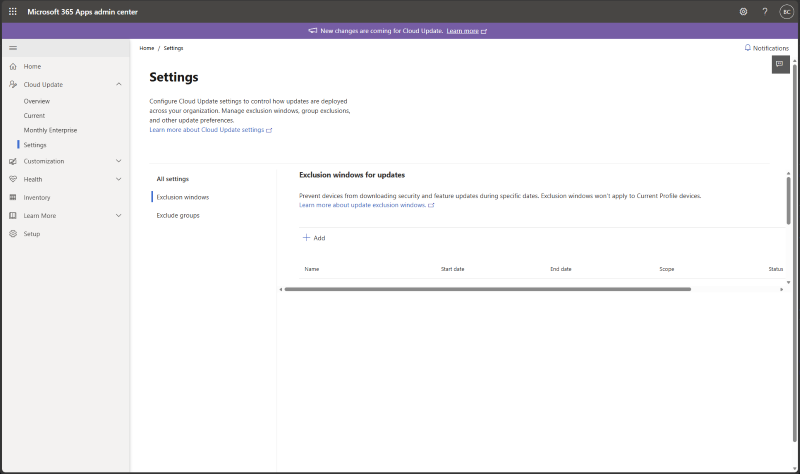Open Setup in the sidebar
The width and height of the screenshot is (800, 474).
pos(32,234)
